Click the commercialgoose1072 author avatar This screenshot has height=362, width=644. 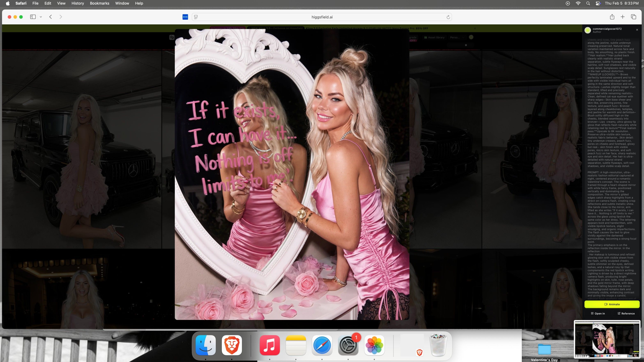(x=588, y=30)
